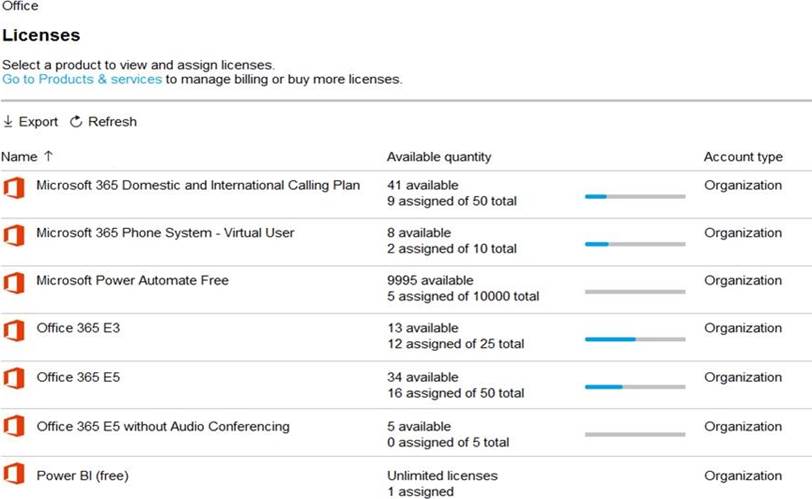Screen dimensions: 812x499
Task: Open Office 365 E5 without Audio Conferencing
Action: (x=163, y=426)
